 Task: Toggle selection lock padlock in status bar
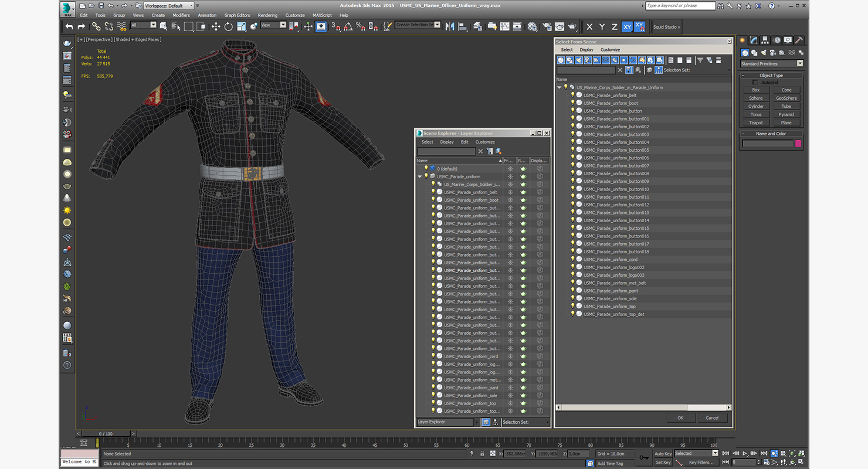pyautogui.click(x=482, y=454)
